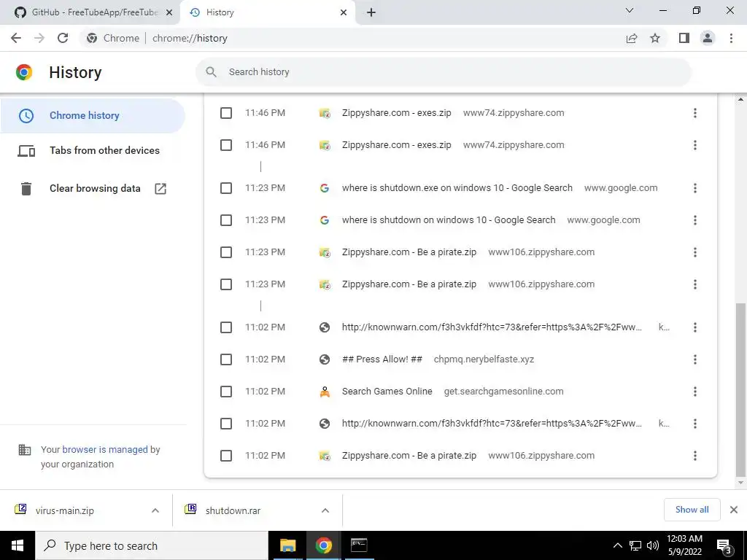Click the volume speaker tray icon
The width and height of the screenshot is (747, 560).
point(653,545)
